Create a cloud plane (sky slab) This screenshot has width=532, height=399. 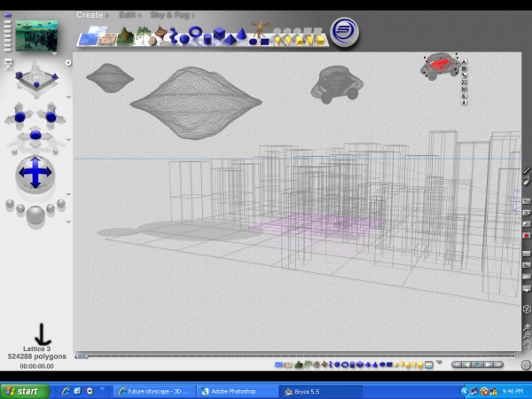[98, 30]
